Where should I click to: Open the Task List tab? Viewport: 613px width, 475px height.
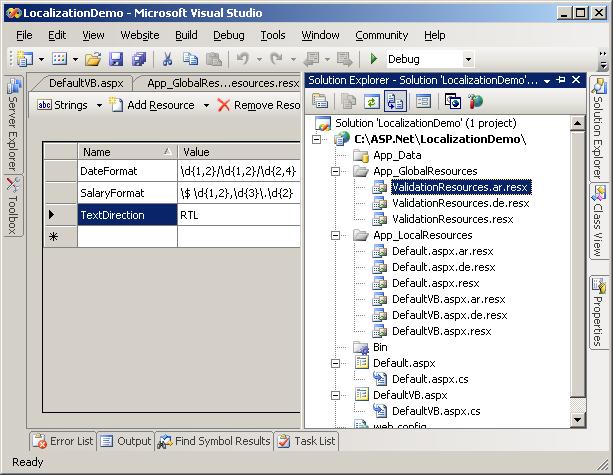tap(306, 441)
